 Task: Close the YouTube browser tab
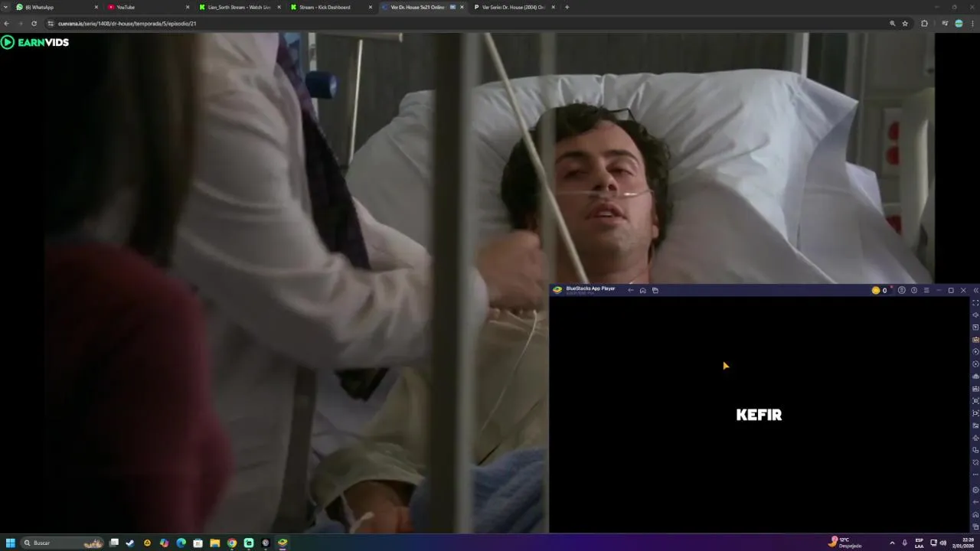point(188,7)
